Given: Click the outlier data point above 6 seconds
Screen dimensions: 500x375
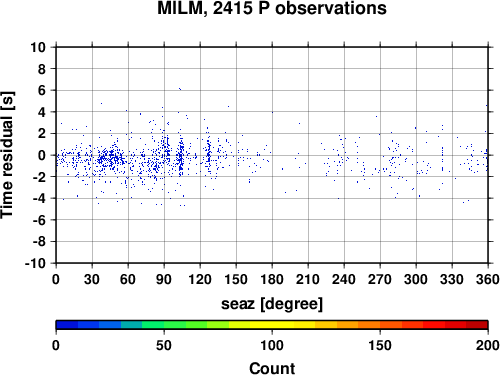Looking at the screenshot, I should [x=180, y=89].
